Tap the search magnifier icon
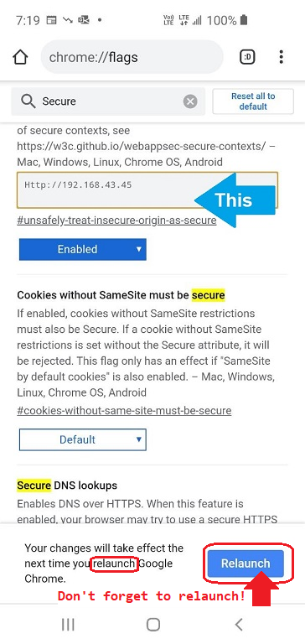The width and height of the screenshot is (305, 644). click(28, 101)
